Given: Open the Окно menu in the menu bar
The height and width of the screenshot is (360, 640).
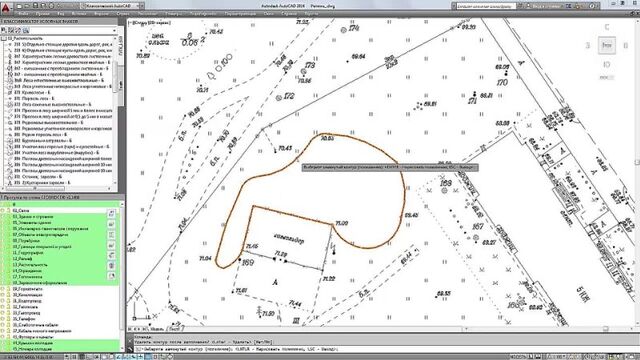Looking at the screenshot, I should tap(269, 13).
